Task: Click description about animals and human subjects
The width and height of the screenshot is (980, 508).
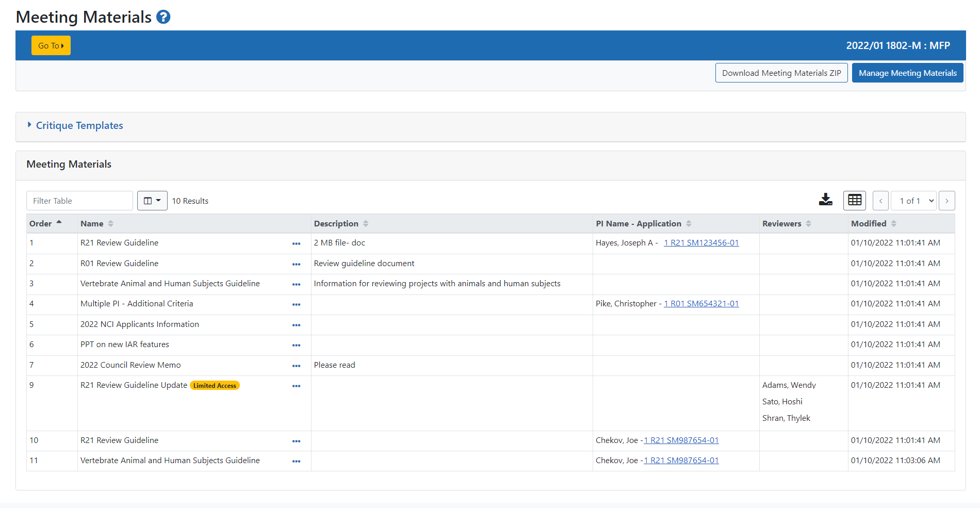Action: 437,283
